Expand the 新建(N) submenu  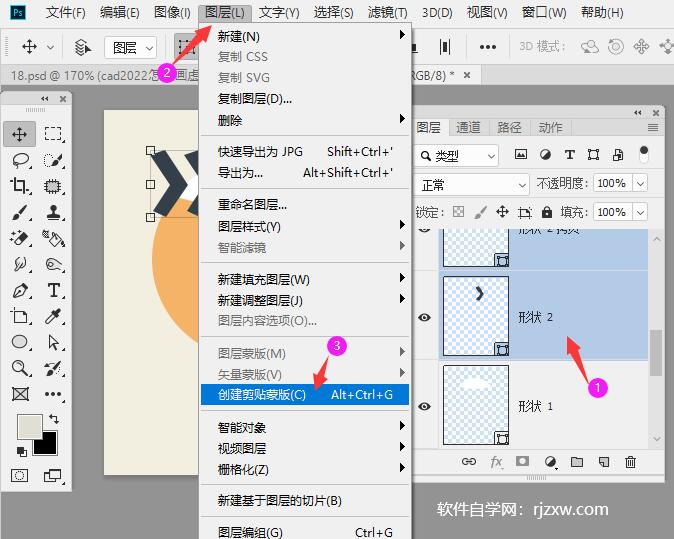coord(305,36)
